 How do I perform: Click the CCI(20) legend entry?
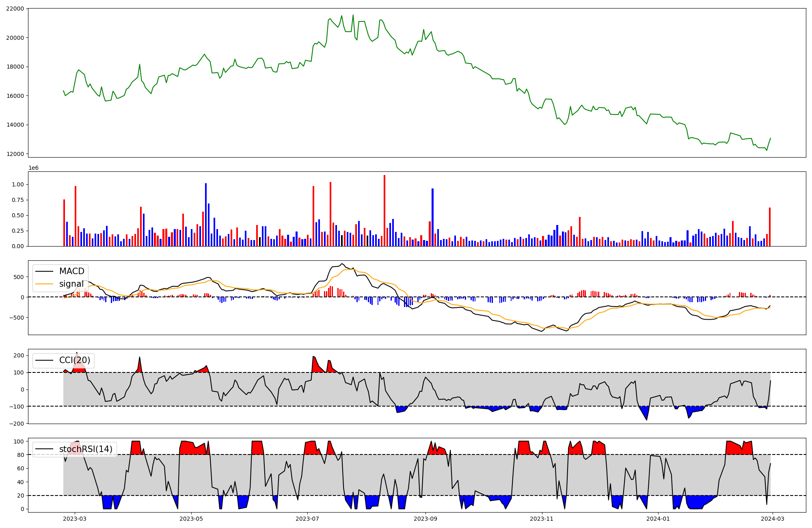click(74, 360)
